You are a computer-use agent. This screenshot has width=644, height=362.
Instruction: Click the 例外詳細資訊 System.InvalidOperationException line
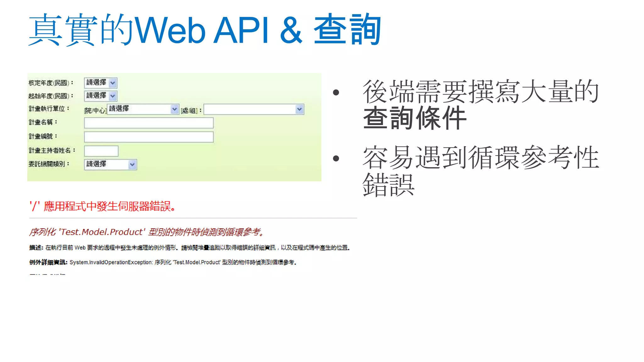pos(163,262)
